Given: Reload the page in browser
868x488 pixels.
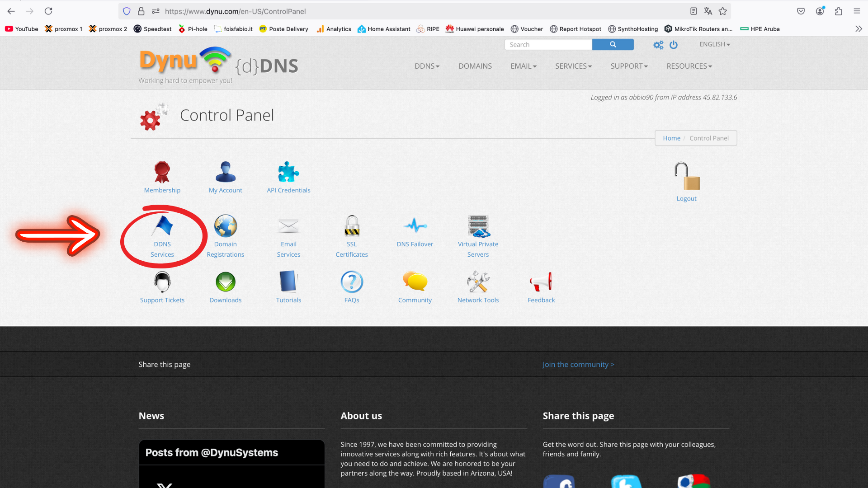Looking at the screenshot, I should 48,11.
